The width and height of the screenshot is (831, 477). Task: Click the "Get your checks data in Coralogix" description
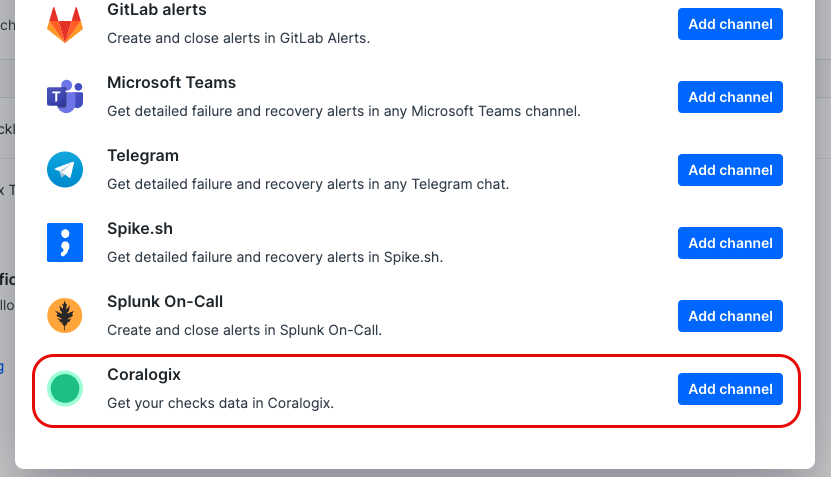[220, 404]
